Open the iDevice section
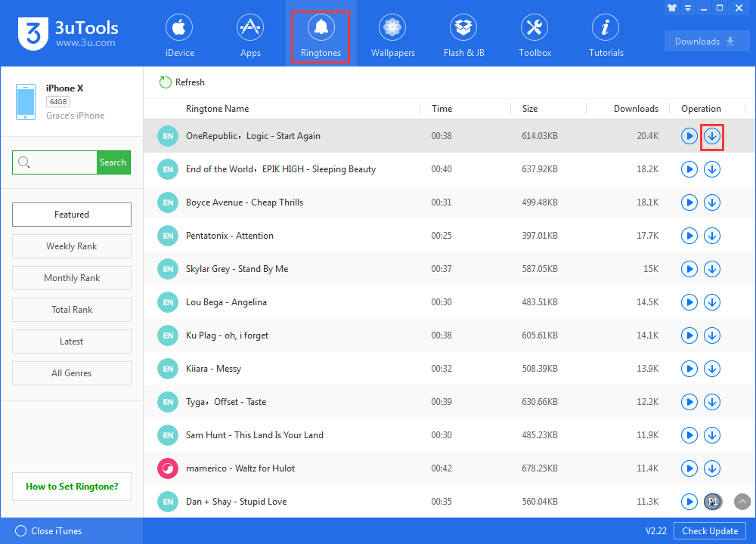This screenshot has height=544, width=756. click(179, 35)
